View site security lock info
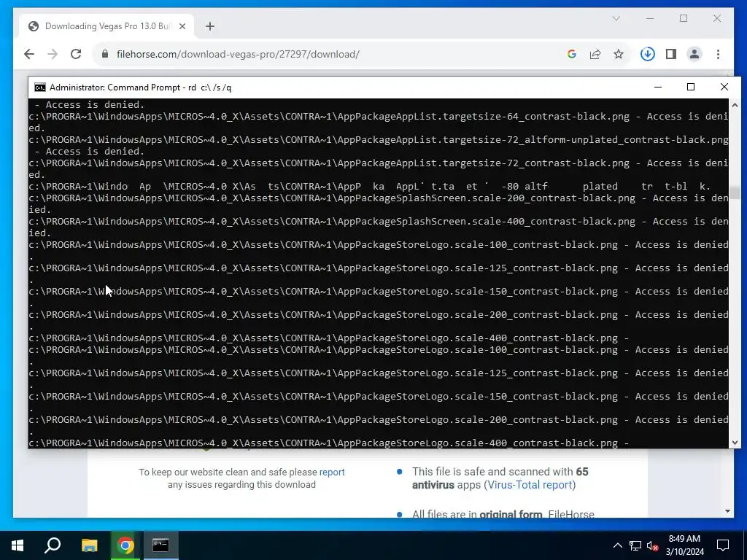The height and width of the screenshot is (560, 747). (105, 54)
